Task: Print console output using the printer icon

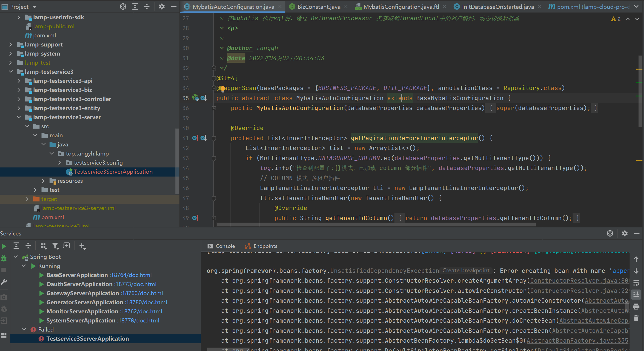Action: (636, 307)
